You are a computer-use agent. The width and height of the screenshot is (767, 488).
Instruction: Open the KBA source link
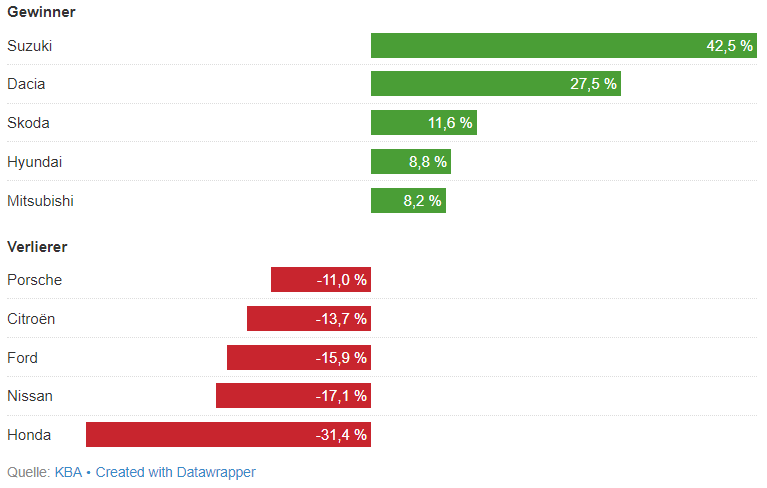coord(68,472)
